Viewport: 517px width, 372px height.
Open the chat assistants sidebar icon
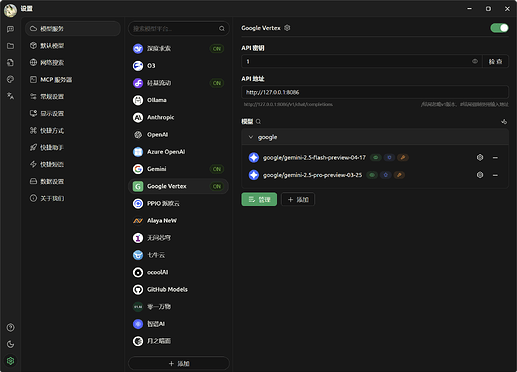point(10,29)
